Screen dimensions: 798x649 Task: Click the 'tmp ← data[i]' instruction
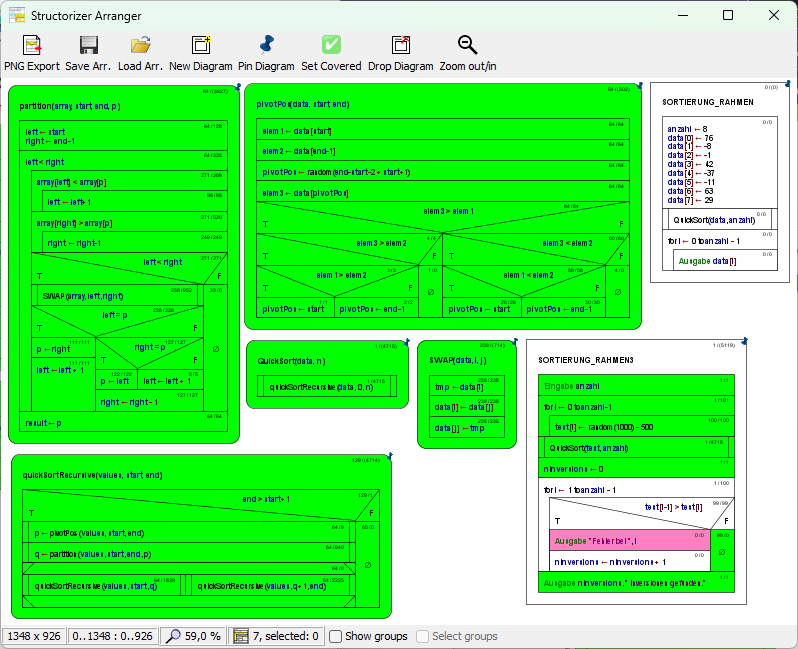click(x=467, y=386)
